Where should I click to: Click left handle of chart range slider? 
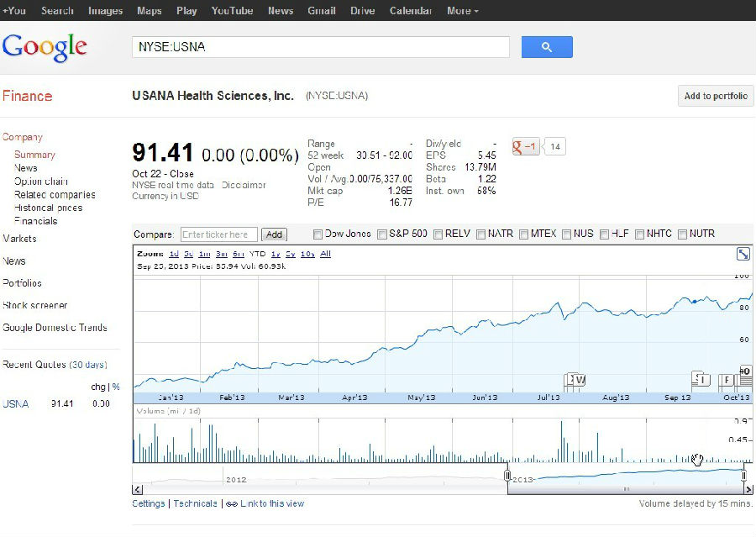(507, 476)
